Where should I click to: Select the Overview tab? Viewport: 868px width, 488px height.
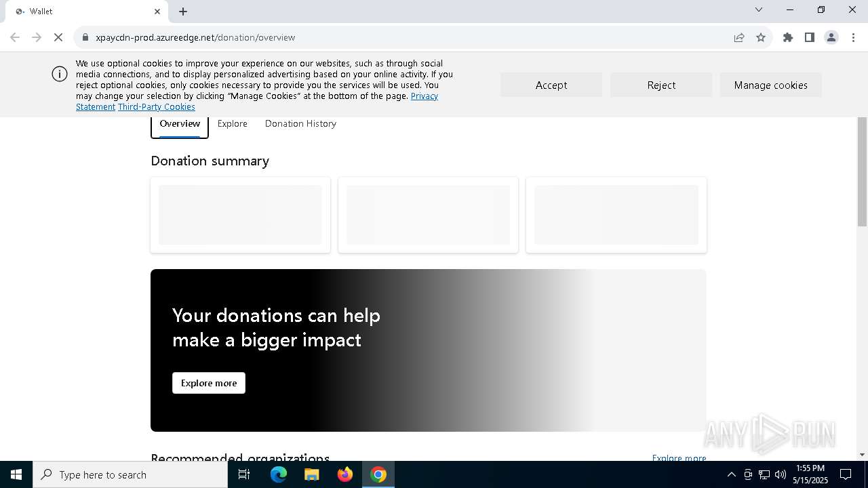click(180, 124)
